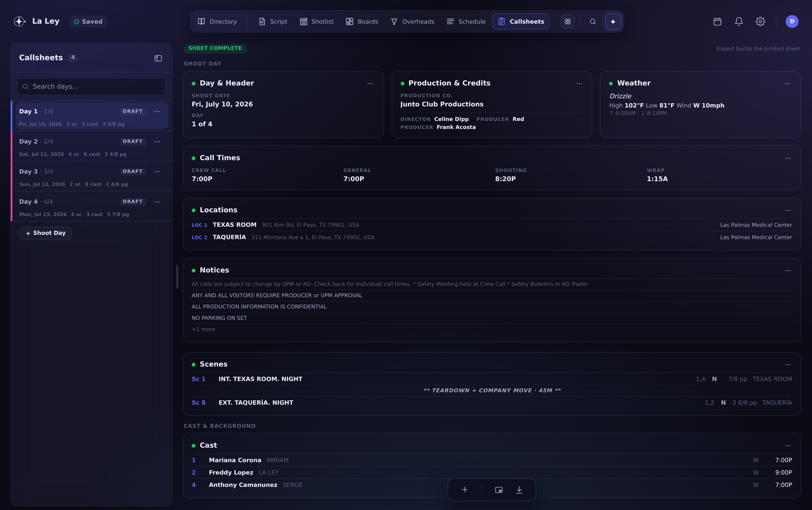This screenshot has width=812, height=510.
Task: Open user avatar D menu
Action: pyautogui.click(x=792, y=21)
